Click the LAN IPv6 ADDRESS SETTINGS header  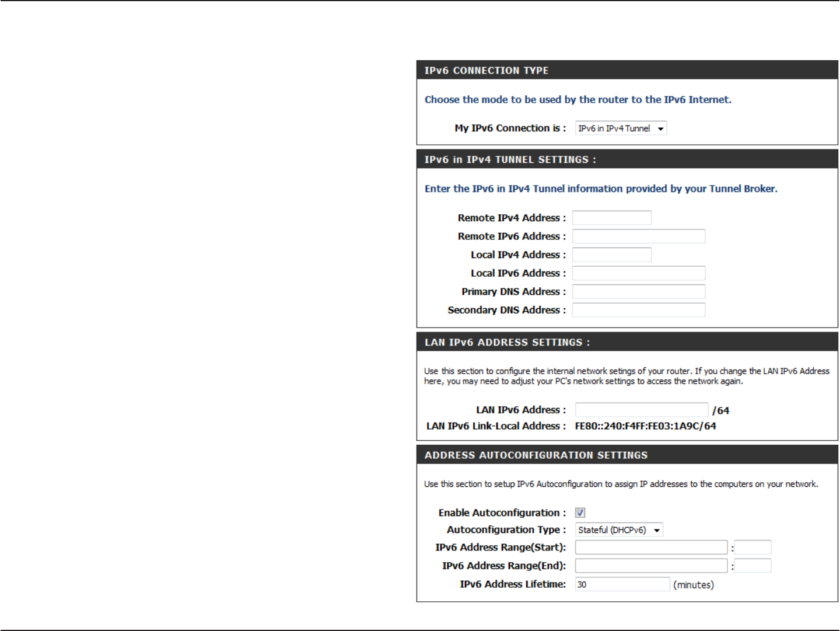[x=627, y=342]
